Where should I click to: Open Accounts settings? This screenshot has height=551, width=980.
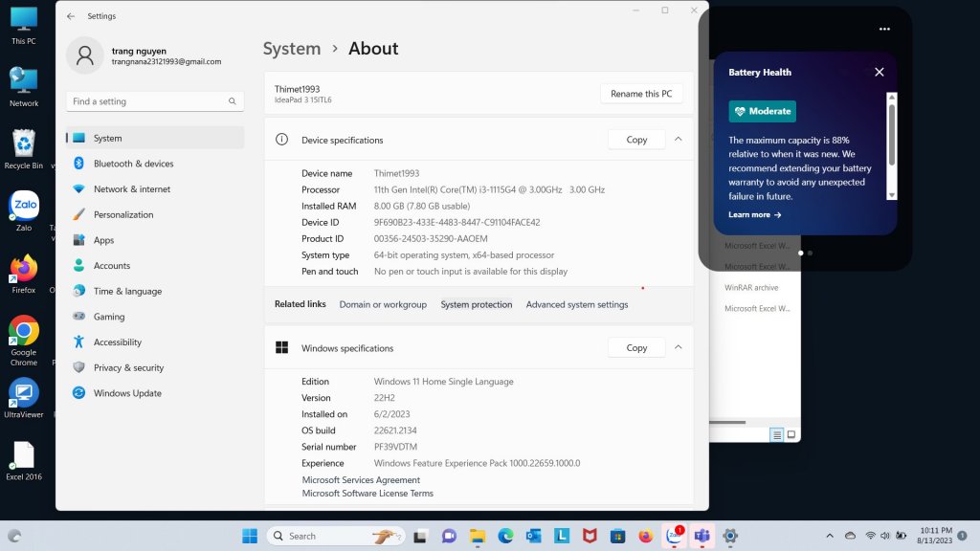[x=155, y=266]
